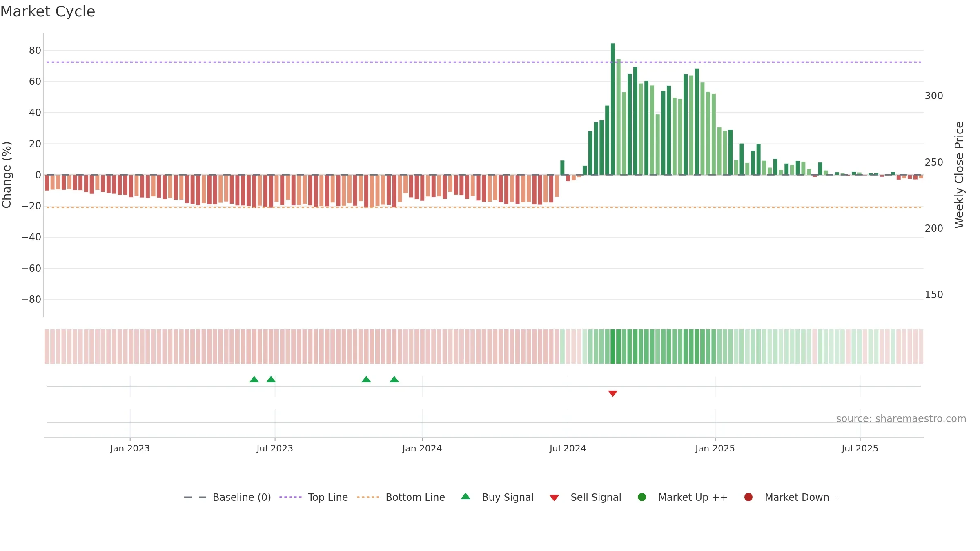Click the tallest green bar, above 80 percent
980x551 pixels.
click(x=613, y=109)
